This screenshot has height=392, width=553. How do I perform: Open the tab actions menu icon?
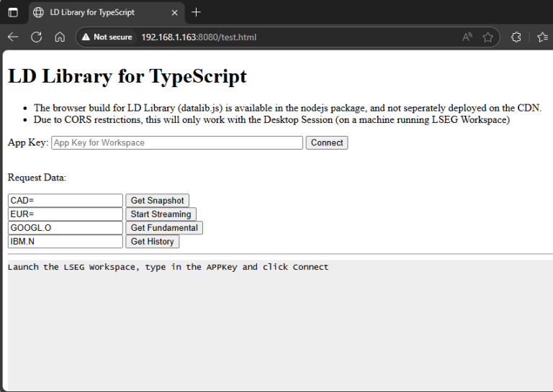click(x=13, y=12)
